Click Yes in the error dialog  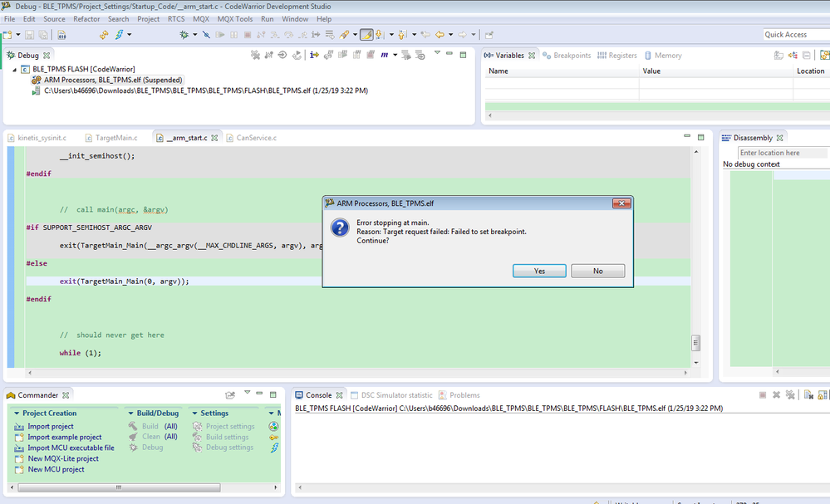[x=539, y=271]
